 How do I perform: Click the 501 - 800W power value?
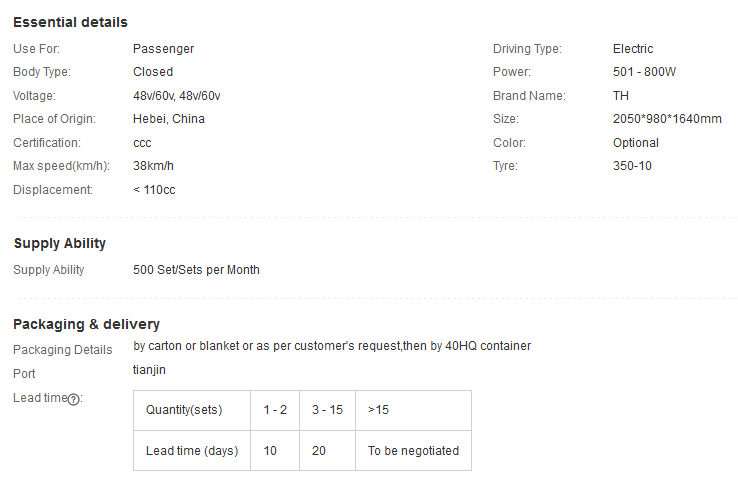[644, 72]
